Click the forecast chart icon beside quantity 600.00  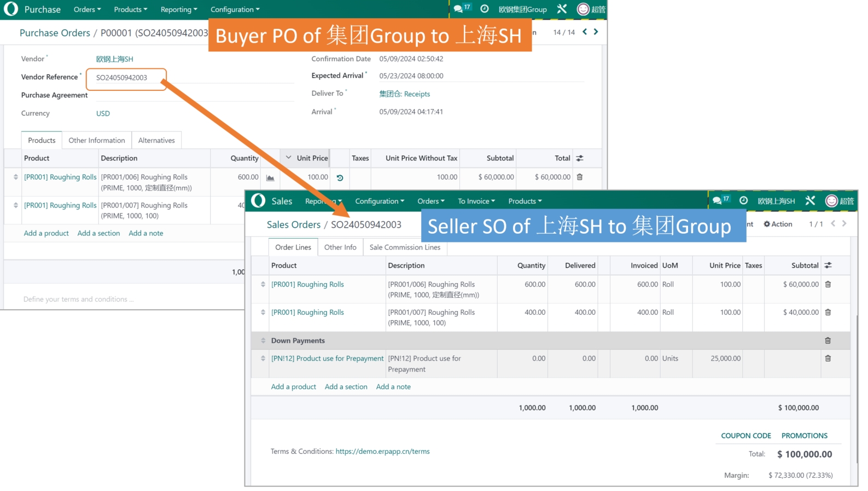pos(270,178)
